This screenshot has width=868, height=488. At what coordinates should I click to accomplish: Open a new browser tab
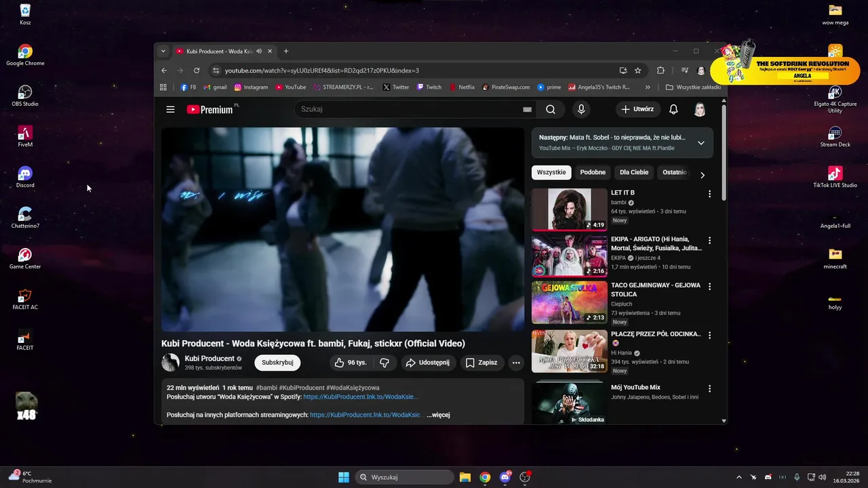[x=286, y=52]
